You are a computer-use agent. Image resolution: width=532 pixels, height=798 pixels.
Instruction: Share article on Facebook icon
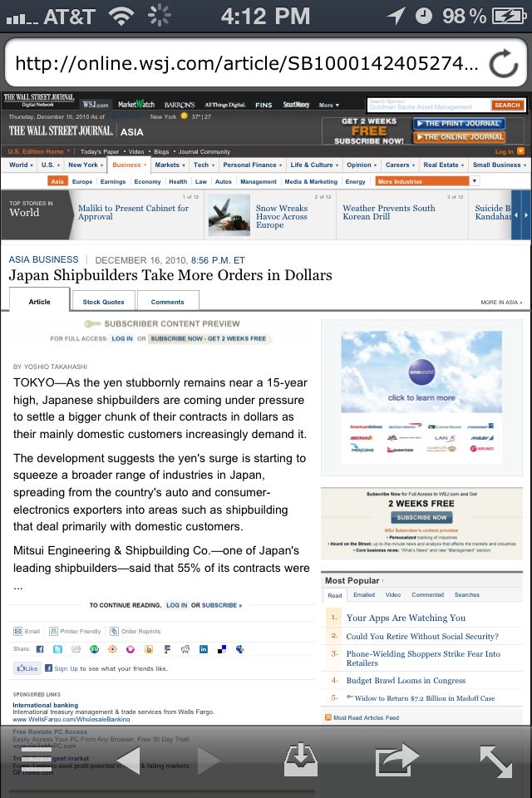coord(40,649)
